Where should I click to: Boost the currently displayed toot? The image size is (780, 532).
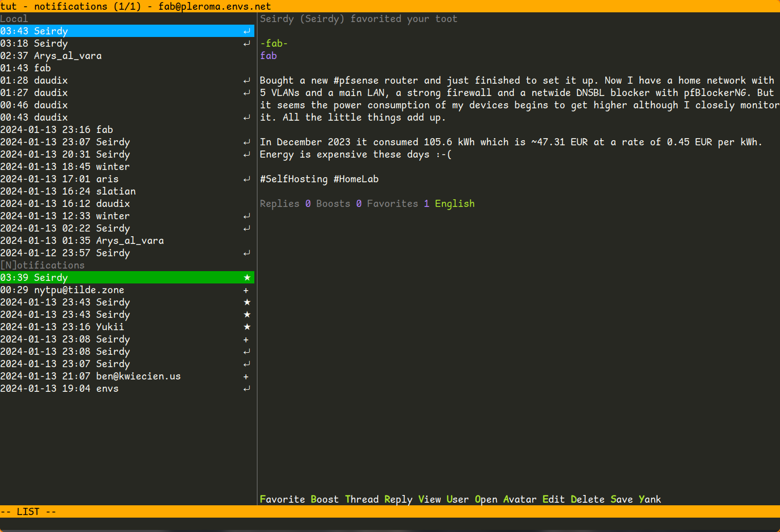pyautogui.click(x=324, y=499)
